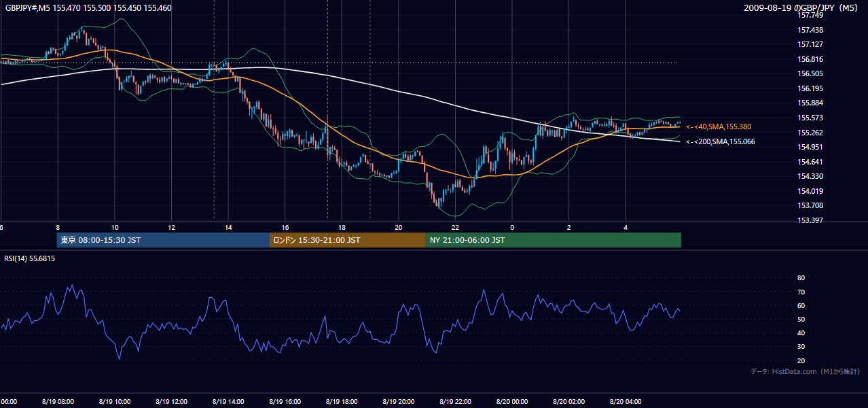Viewport: 868px width, 408px height.
Task: Click the <-<200,SMA,155.066 white label
Action: [x=721, y=141]
